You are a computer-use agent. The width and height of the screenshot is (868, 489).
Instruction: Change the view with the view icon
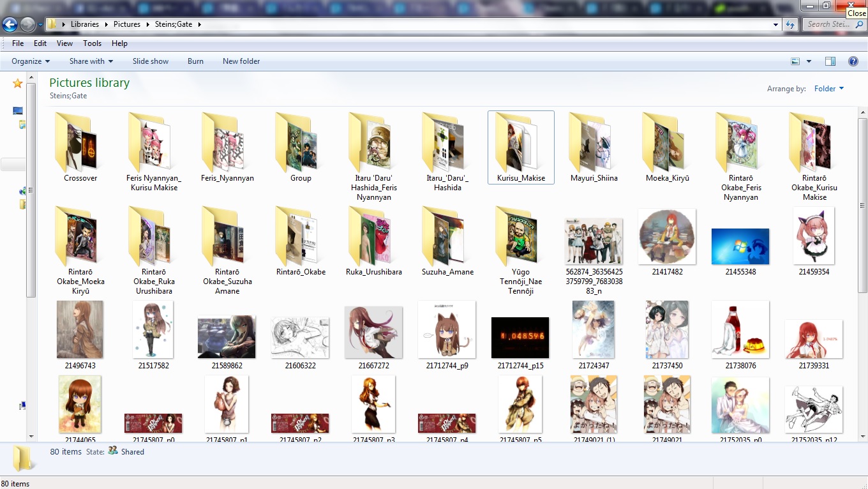pyautogui.click(x=795, y=61)
